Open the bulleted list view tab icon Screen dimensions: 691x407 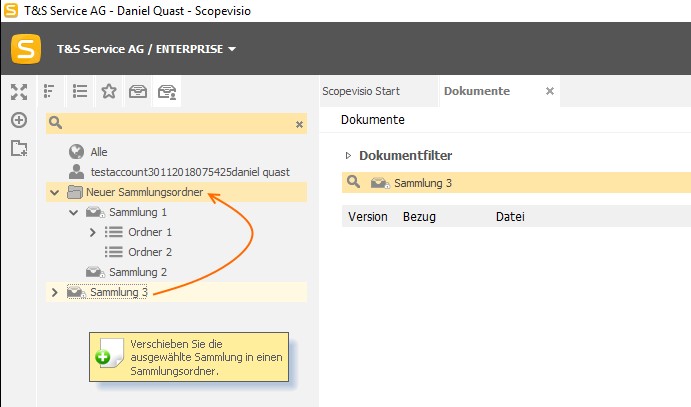click(80, 91)
